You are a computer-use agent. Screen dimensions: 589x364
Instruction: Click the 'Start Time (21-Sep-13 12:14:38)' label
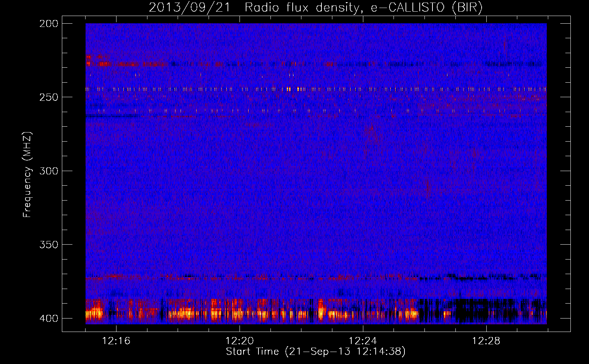[x=316, y=352]
